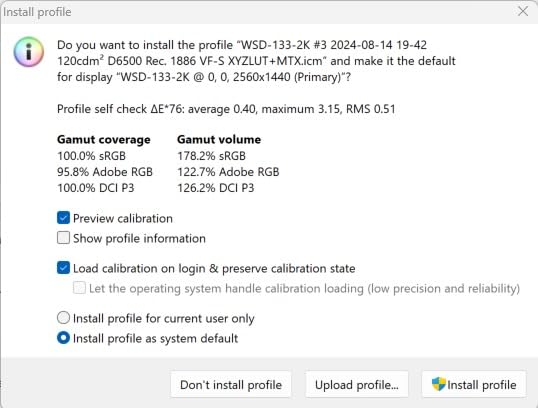Screen dimensions: 538x408
Task: Select Install profile as system default
Action: 63,338
